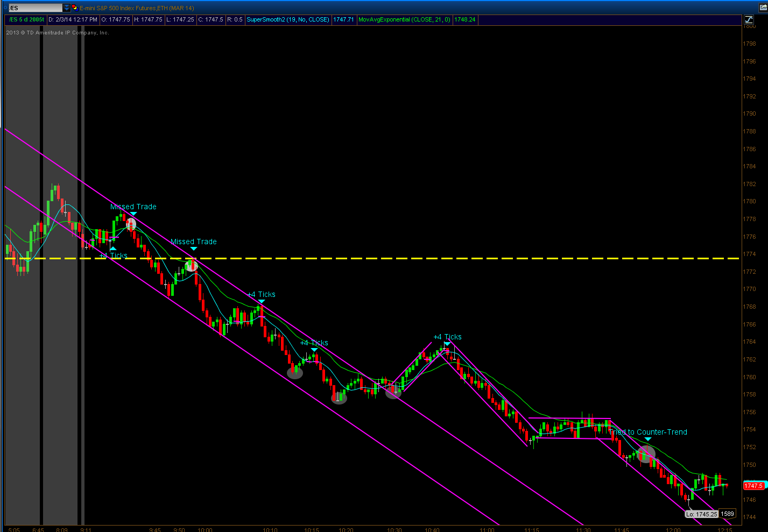Click the 10:30 label on time axis

[x=394, y=530]
